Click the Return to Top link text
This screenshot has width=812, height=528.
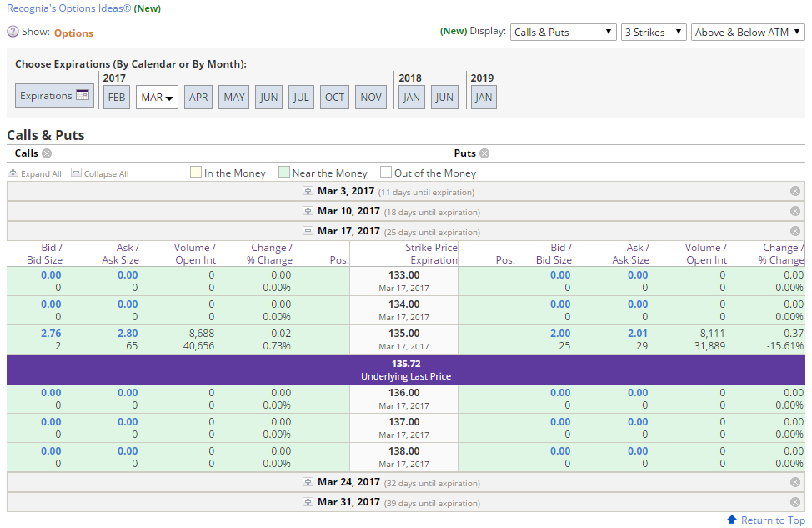773,520
